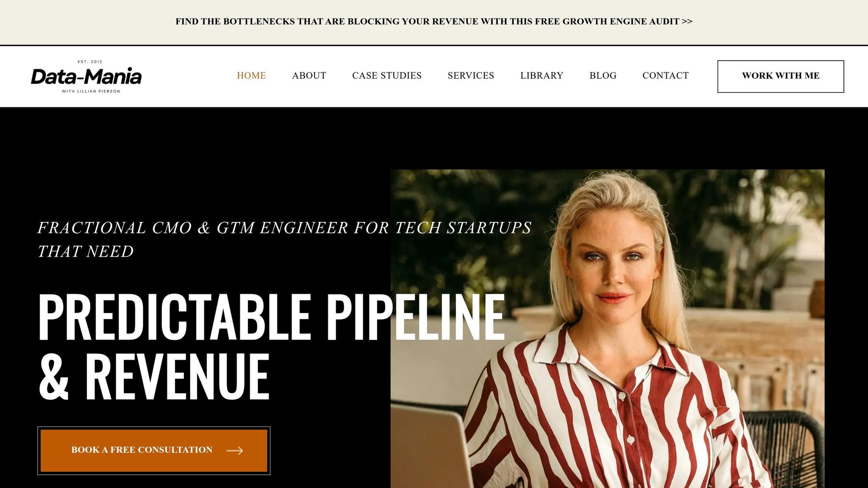Visit the Blog page
Screen dimensions: 868x488
pyautogui.click(x=603, y=76)
